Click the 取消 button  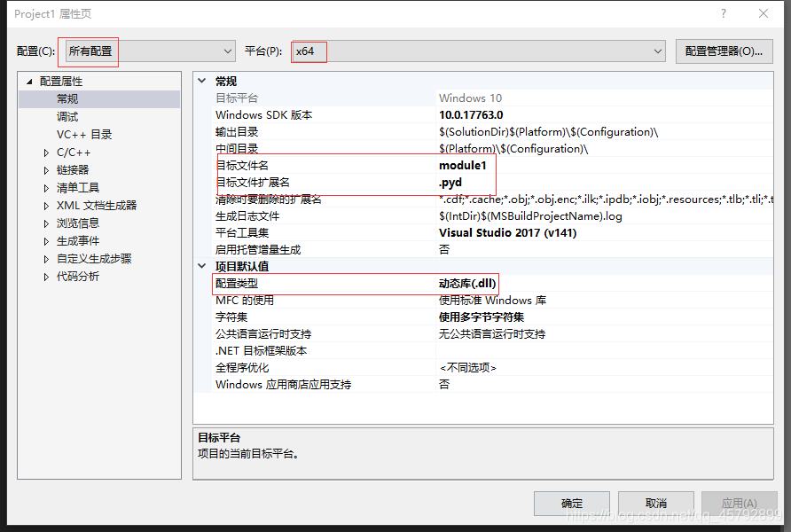(x=656, y=504)
